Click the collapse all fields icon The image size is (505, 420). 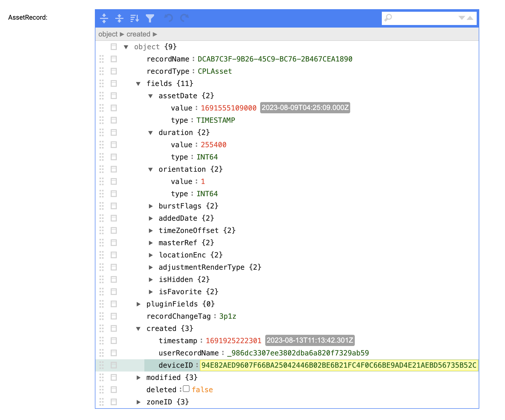(119, 18)
